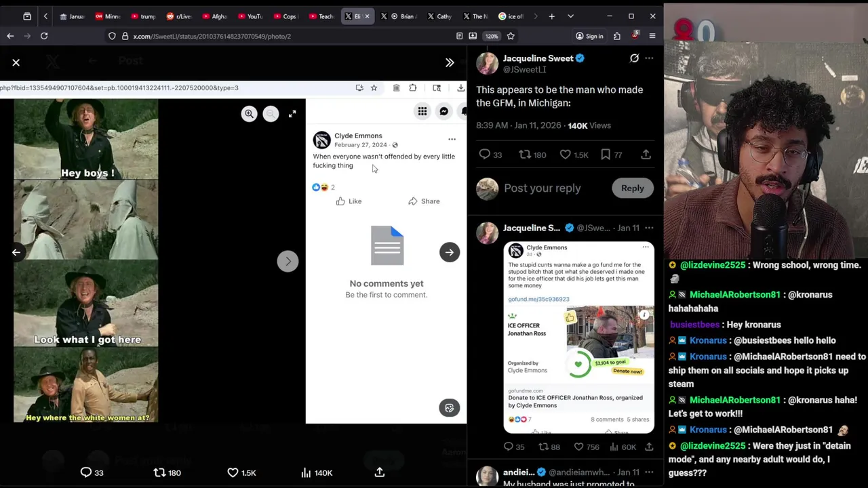Close the active Eli X tab
The image size is (868, 488).
pyautogui.click(x=368, y=16)
